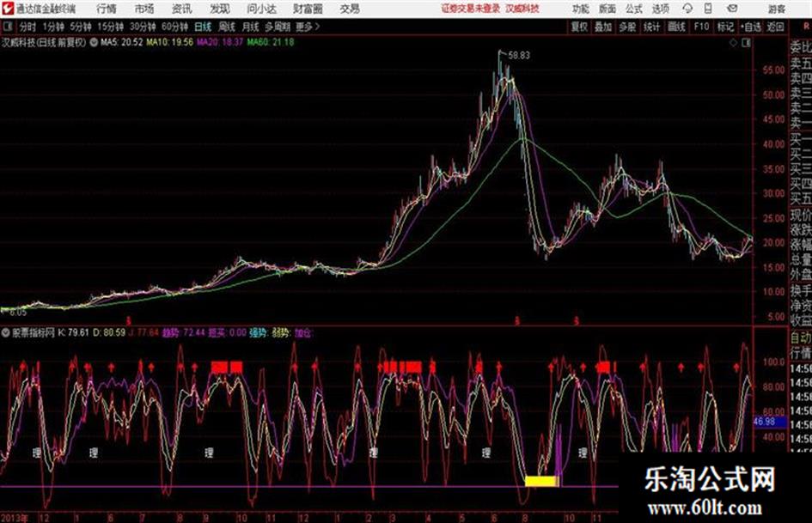Image resolution: width=812 pixels, height=523 pixels.
Task: Click the 2013年 label on the time axis
Action: (15, 518)
